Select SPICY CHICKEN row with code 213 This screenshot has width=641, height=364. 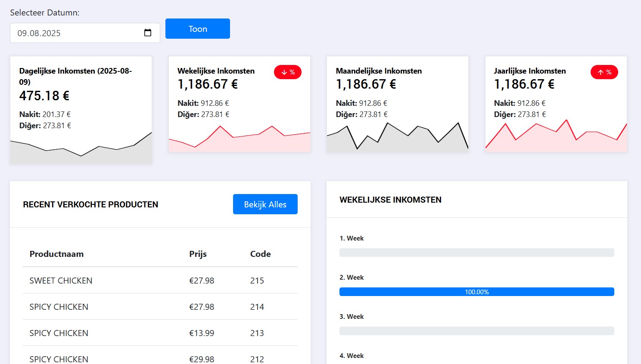click(160, 333)
